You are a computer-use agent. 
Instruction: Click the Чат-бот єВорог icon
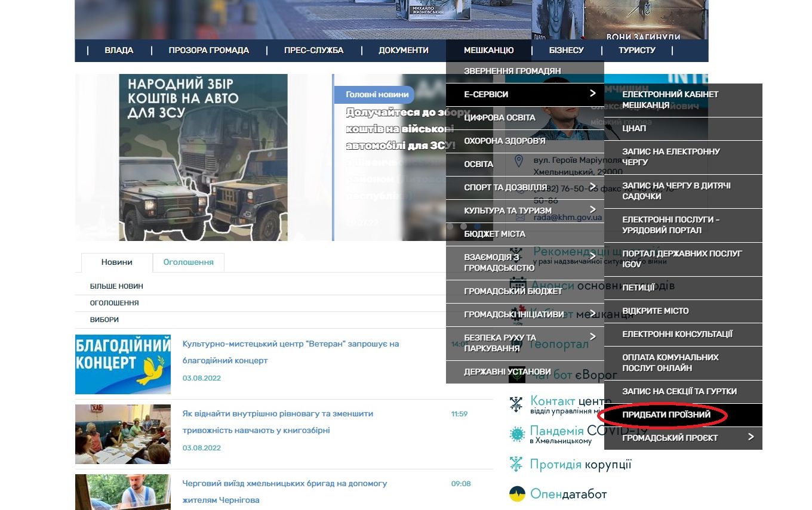517,375
